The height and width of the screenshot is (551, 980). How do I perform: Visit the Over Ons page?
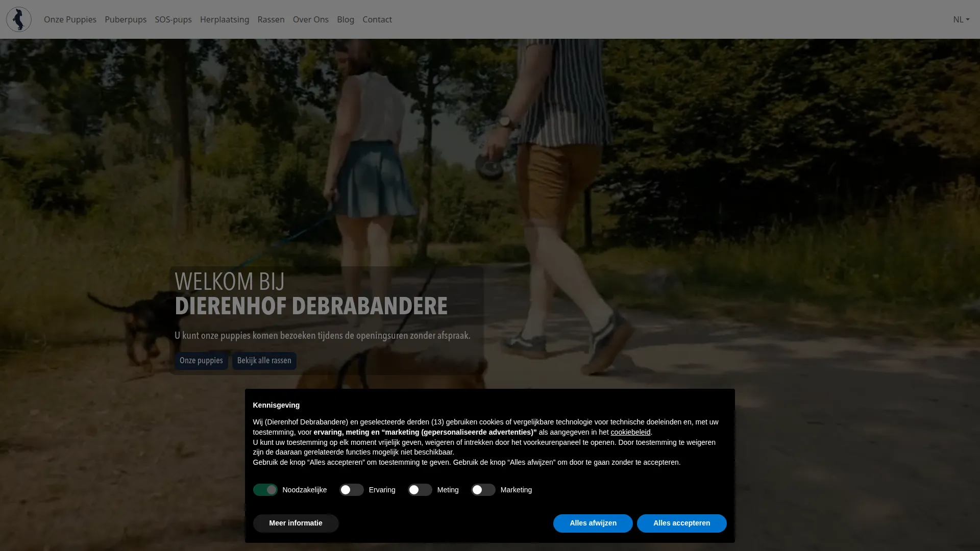pos(311,19)
